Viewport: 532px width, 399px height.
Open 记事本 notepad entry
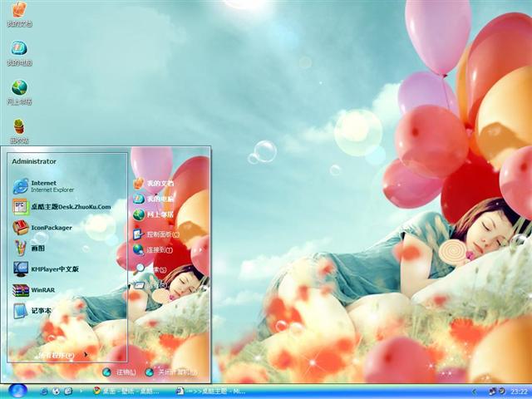click(32, 311)
